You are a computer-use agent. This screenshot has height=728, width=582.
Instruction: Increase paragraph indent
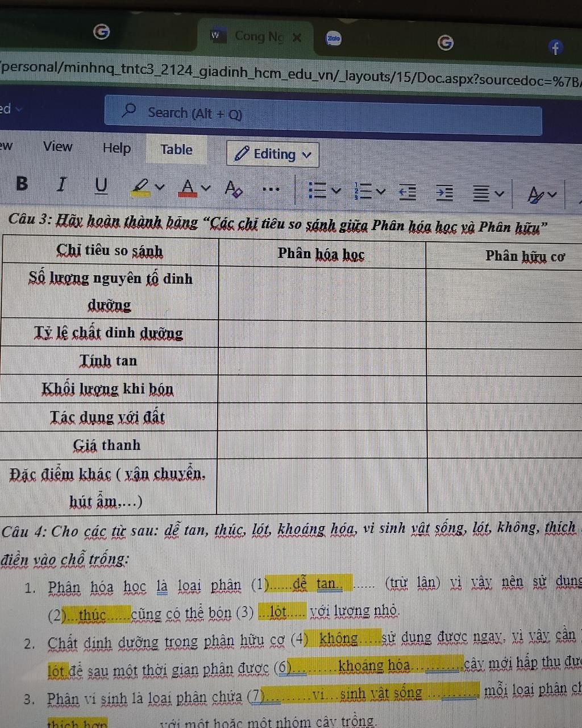(x=444, y=193)
